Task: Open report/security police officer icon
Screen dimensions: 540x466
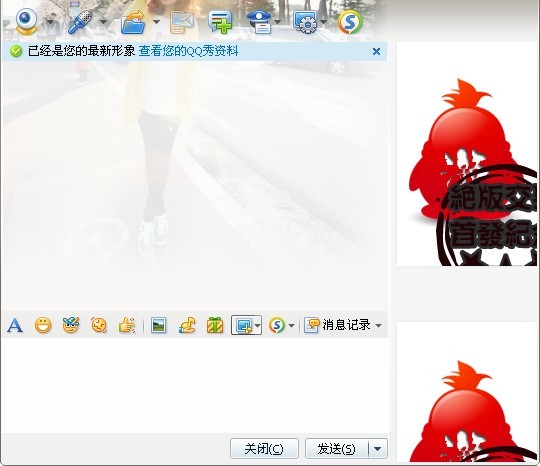Action: click(x=260, y=22)
